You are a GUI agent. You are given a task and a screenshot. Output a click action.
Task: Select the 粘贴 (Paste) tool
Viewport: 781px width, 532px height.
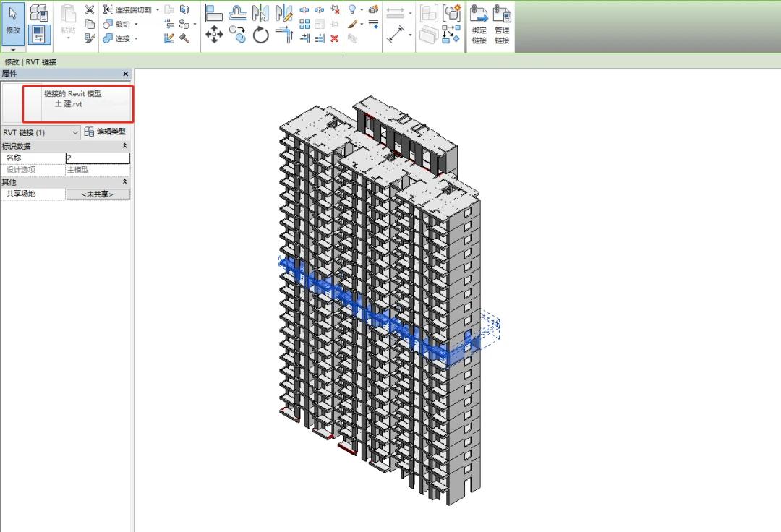67,19
